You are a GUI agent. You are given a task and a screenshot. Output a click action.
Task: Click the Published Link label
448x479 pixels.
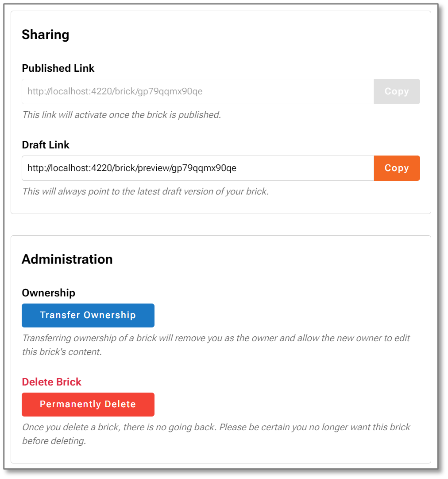click(x=58, y=68)
